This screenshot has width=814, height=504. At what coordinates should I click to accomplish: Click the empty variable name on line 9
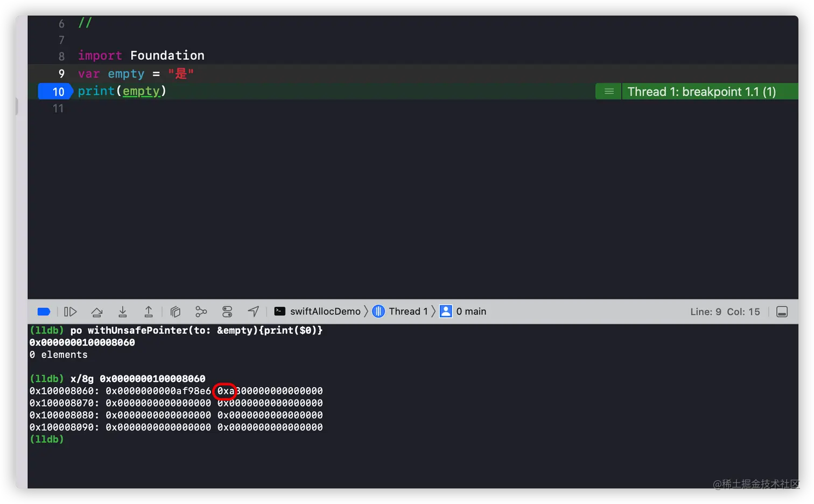click(x=126, y=74)
